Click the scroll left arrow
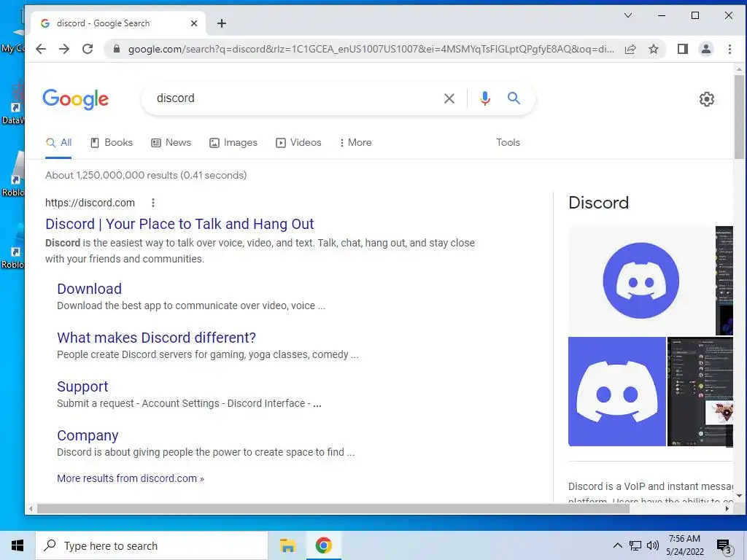 click(31, 508)
